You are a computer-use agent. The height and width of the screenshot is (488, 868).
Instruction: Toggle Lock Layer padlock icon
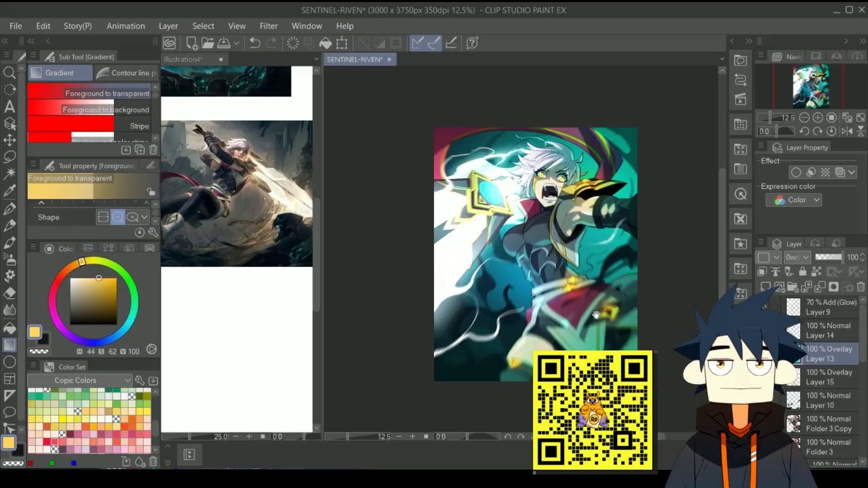tap(803, 272)
